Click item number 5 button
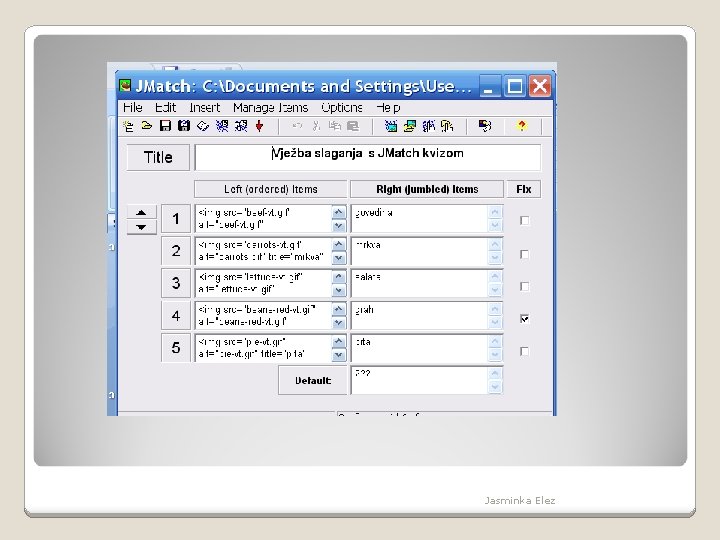Viewport: 720px width, 540px height. pos(176,348)
